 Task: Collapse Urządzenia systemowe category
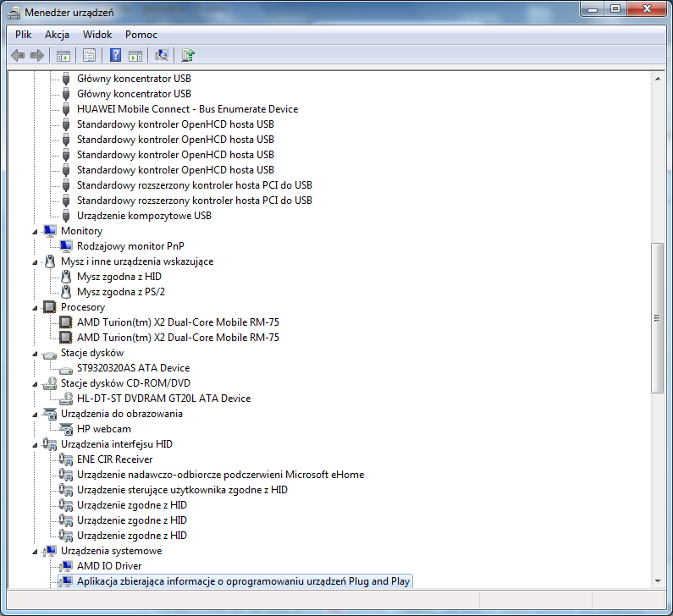[36, 552]
